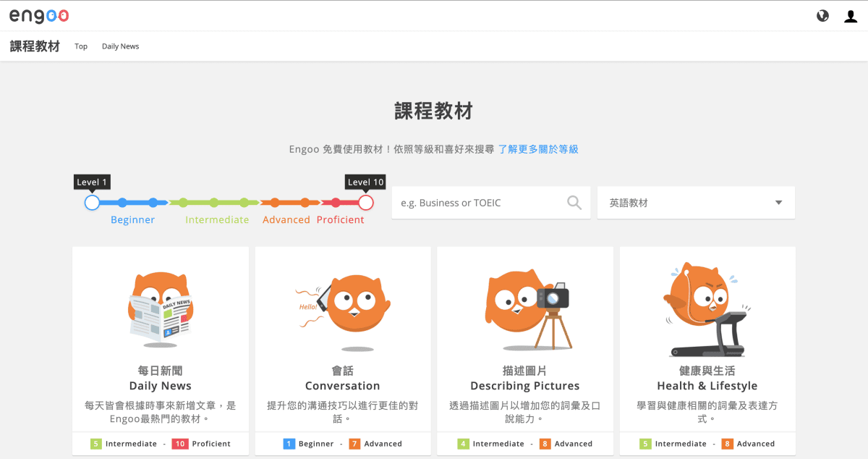Click the Beginner level label
Screen dimensions: 868x459
tap(132, 220)
